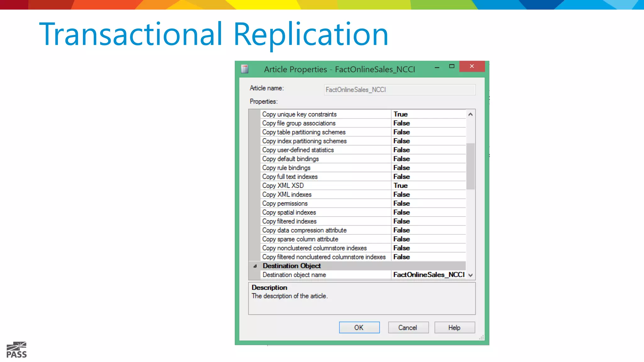Click False value for Copy default bindings

(402, 159)
